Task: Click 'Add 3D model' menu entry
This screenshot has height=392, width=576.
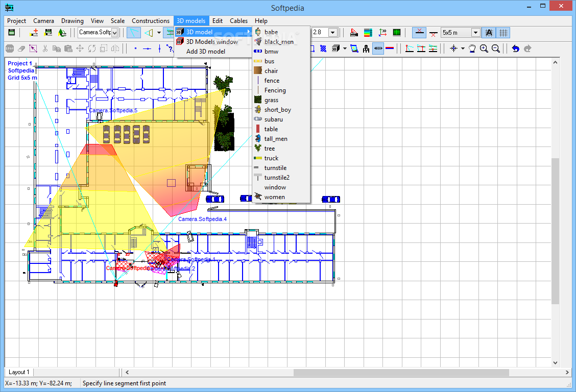Action: (205, 51)
